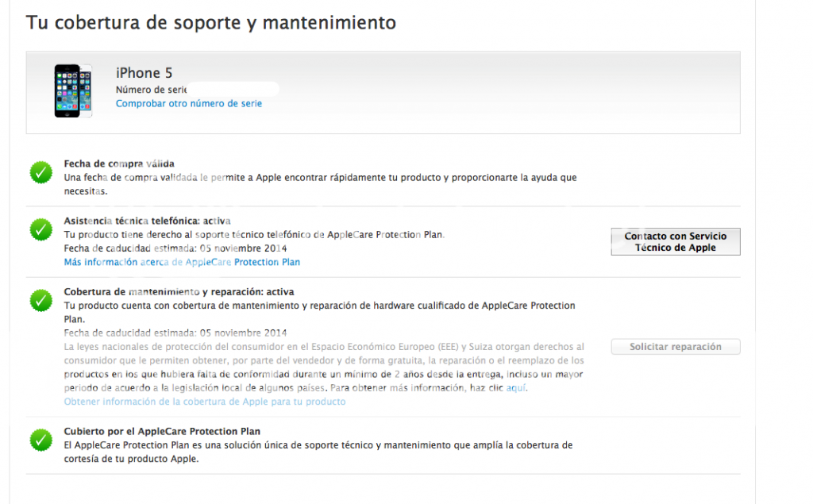
Task: Click the page title Tu cobertura de soporte
Action: [x=211, y=22]
